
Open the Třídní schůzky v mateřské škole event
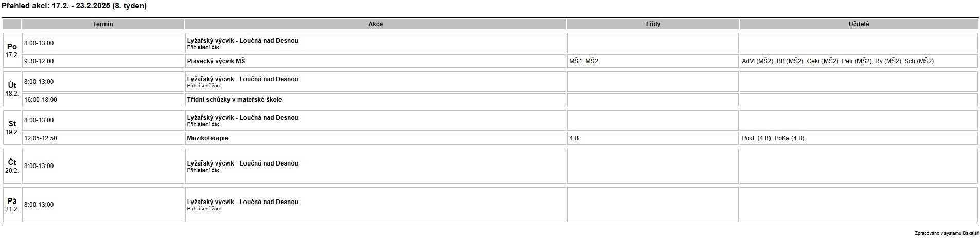pyautogui.click(x=234, y=100)
